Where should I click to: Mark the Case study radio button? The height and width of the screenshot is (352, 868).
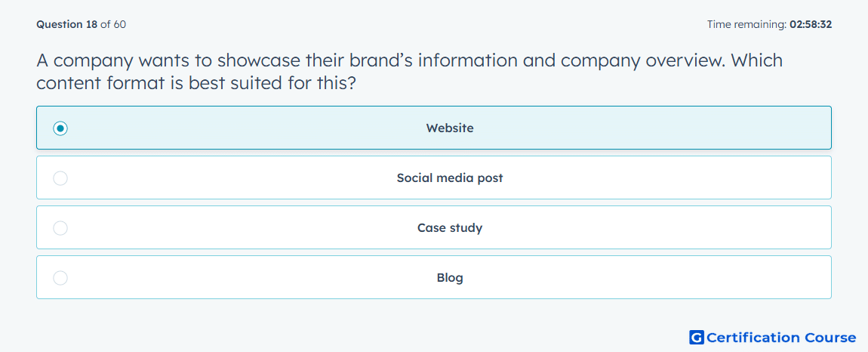tap(60, 228)
